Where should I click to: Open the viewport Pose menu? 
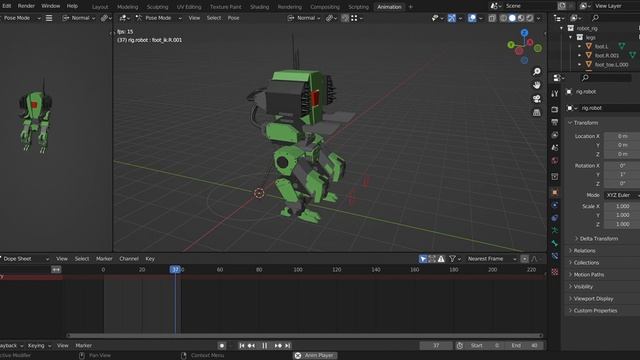pos(233,18)
